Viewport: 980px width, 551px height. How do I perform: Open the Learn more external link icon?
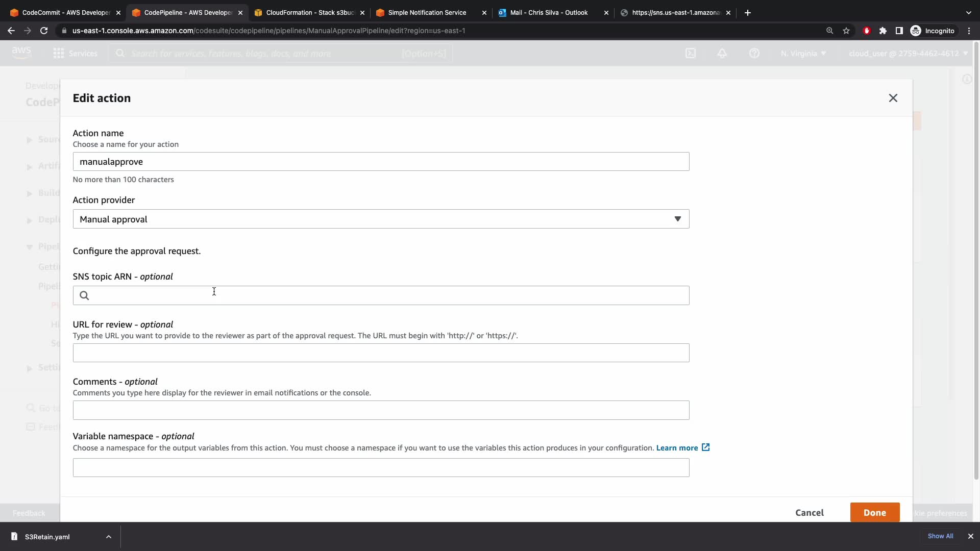click(x=705, y=447)
